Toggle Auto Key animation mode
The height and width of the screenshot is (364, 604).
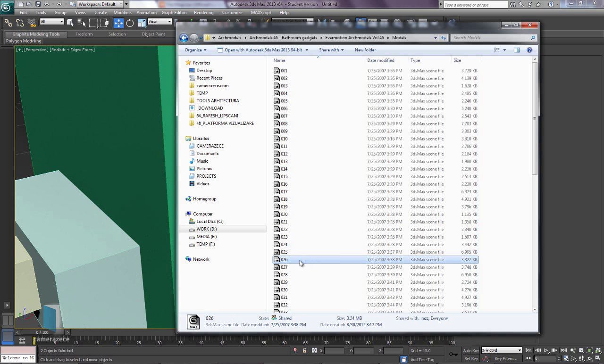click(x=471, y=350)
